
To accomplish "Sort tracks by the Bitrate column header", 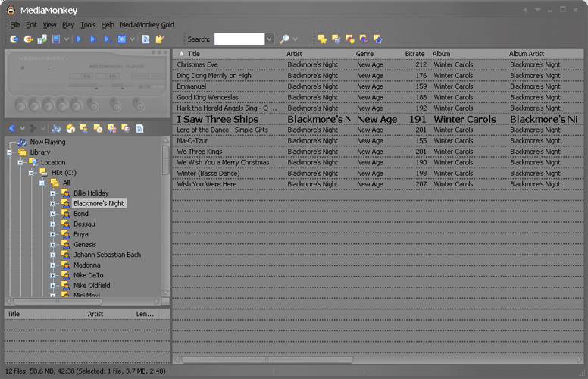I will coord(414,54).
